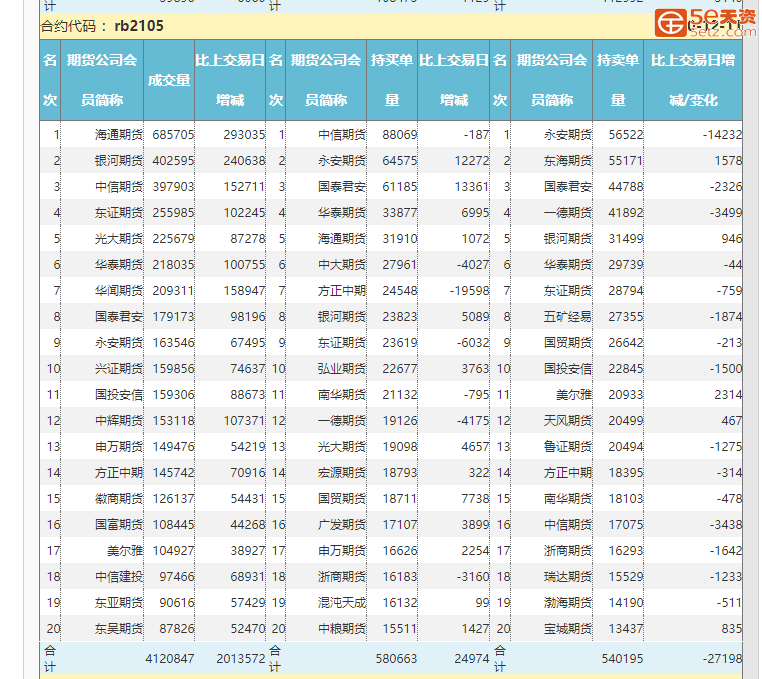Click short position value 20933
Image resolution: width=762 pixels, height=679 pixels.
(626, 395)
